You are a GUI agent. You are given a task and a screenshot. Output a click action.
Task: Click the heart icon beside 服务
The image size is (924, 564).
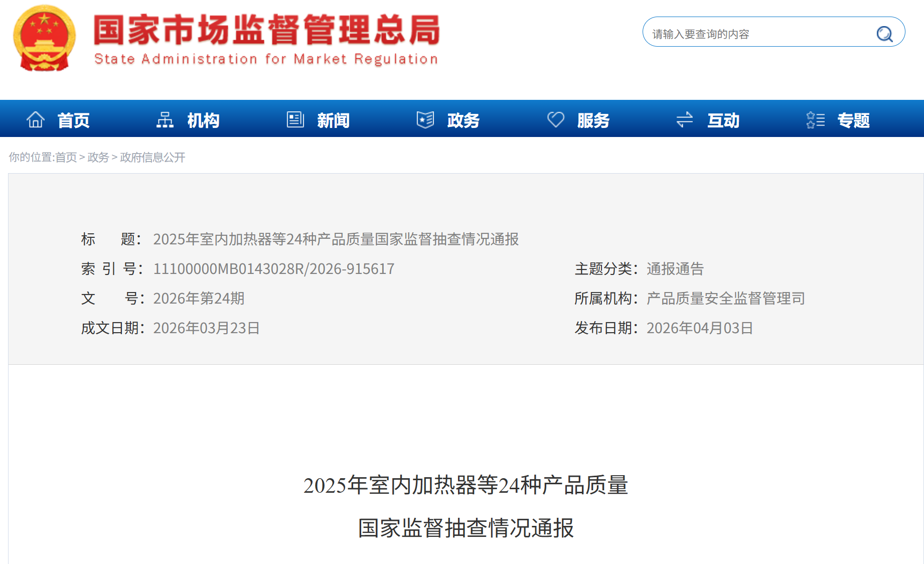[x=555, y=120]
